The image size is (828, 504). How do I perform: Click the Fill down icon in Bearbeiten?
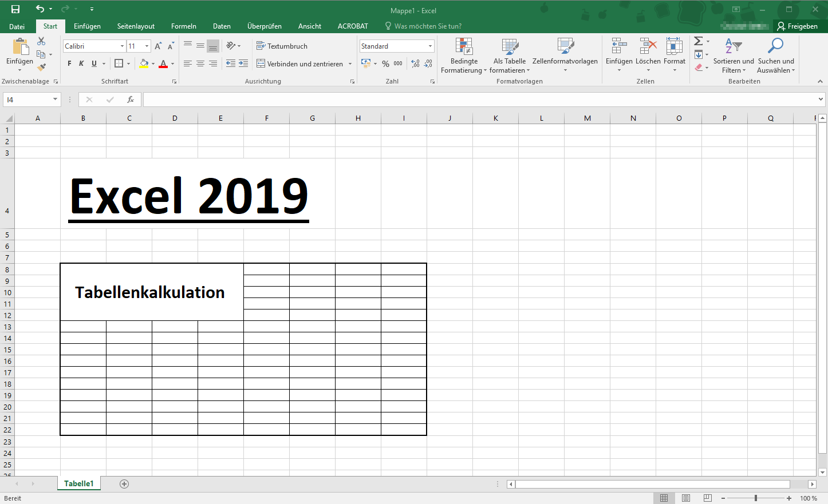[699, 54]
